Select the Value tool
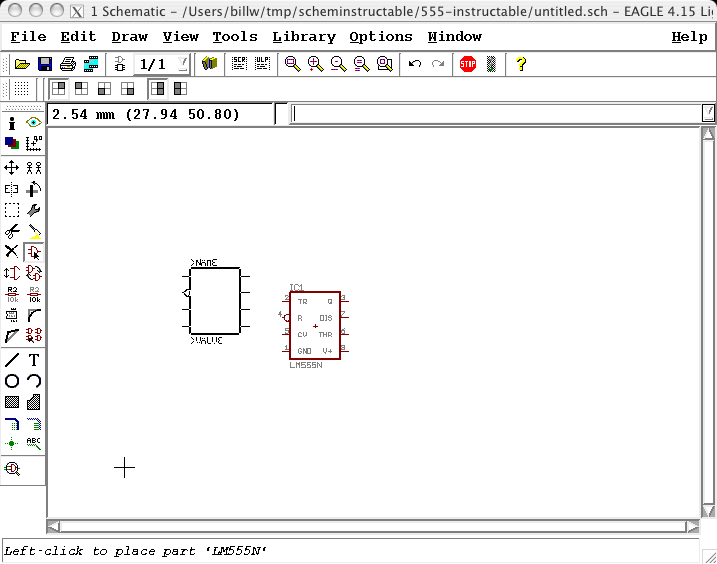Viewport: 717px width, 564px height. [34, 294]
